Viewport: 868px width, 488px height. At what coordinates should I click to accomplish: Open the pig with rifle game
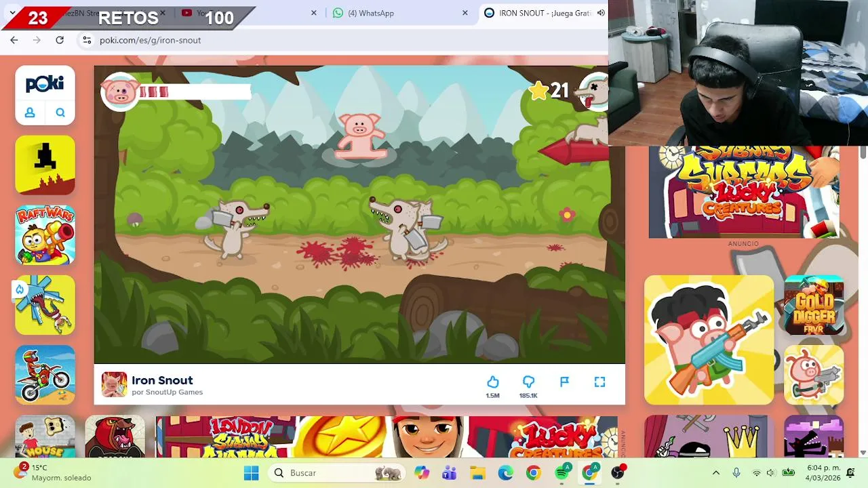709,340
